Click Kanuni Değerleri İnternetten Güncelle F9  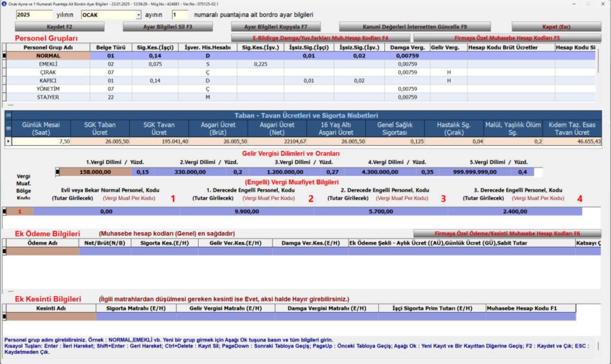pyautogui.click(x=415, y=27)
